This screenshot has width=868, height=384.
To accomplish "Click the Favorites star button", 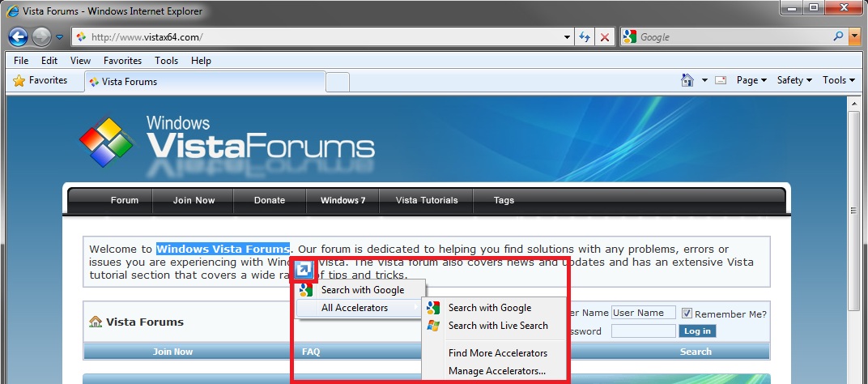I will coord(40,80).
